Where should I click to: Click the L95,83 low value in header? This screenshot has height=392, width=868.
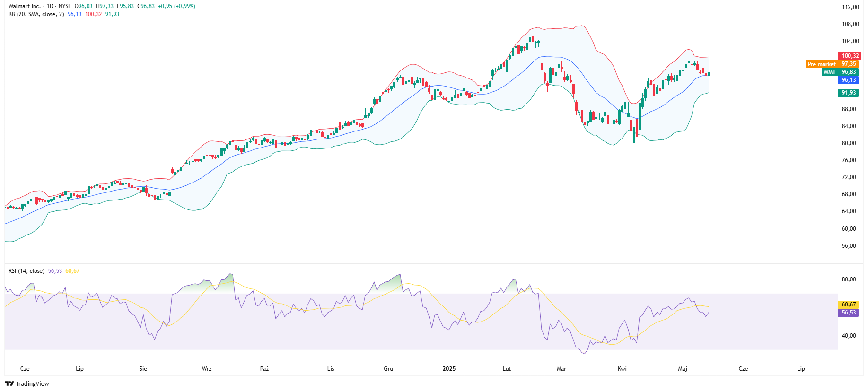click(x=125, y=6)
